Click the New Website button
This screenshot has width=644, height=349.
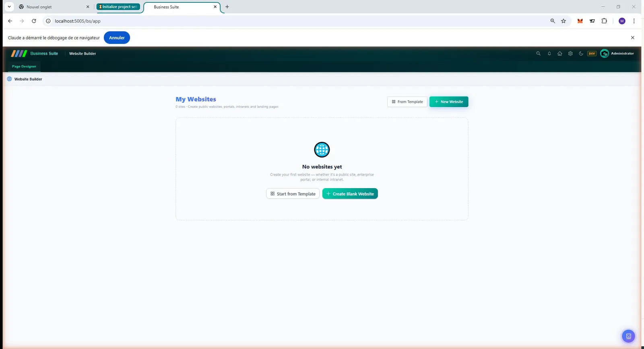tap(449, 102)
